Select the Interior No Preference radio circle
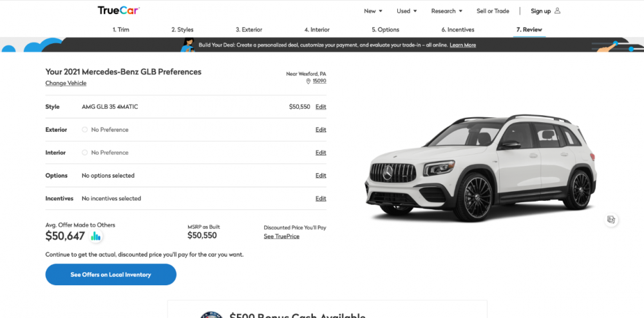Screen dimensions: 644x318 pos(84,153)
